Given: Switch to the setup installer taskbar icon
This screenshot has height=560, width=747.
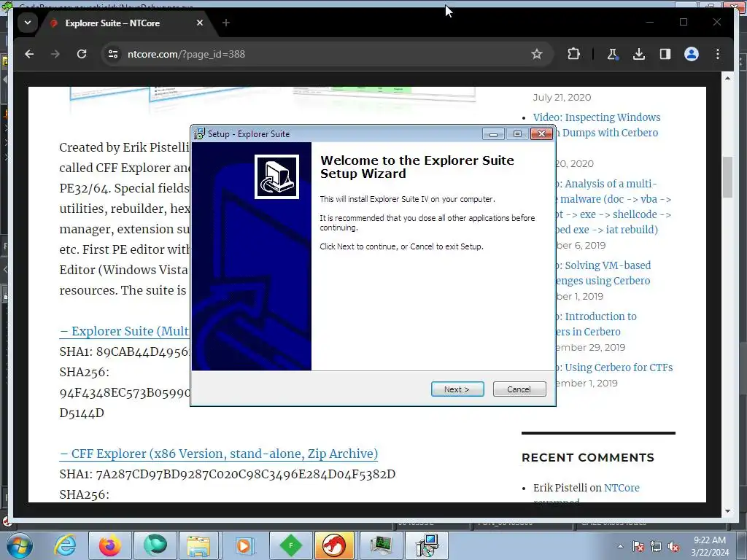Looking at the screenshot, I should pyautogui.click(x=426, y=545).
